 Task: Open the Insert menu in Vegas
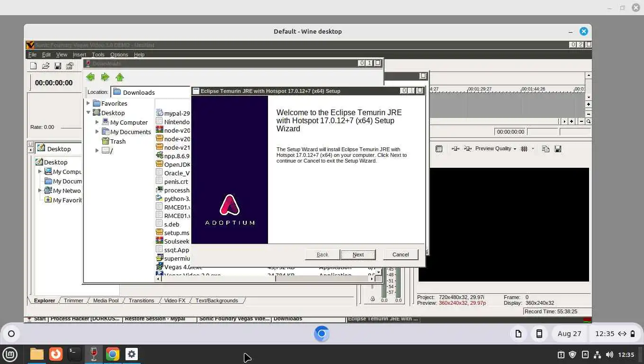pyautogui.click(x=80, y=55)
